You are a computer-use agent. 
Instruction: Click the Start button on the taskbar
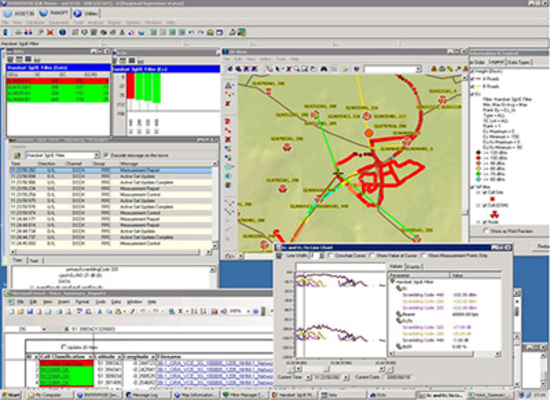point(12,395)
